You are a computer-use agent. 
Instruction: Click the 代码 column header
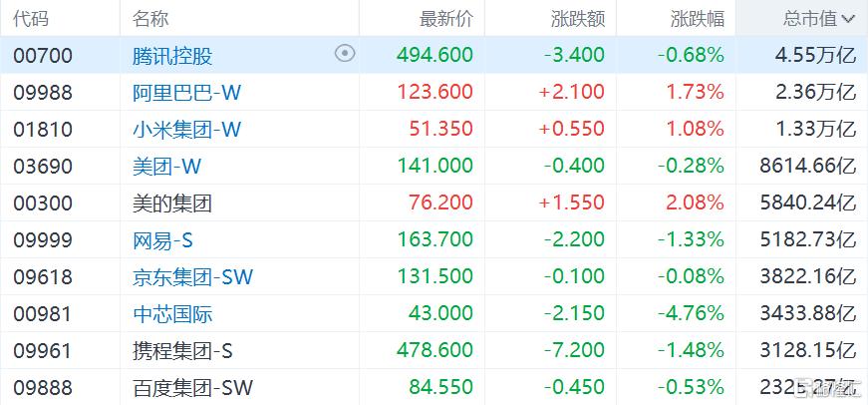pyautogui.click(x=32, y=19)
